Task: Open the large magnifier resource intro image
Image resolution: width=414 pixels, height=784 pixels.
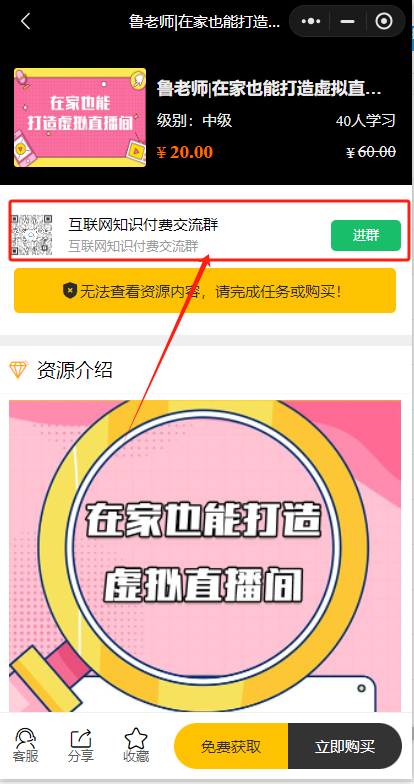Action: pos(205,556)
